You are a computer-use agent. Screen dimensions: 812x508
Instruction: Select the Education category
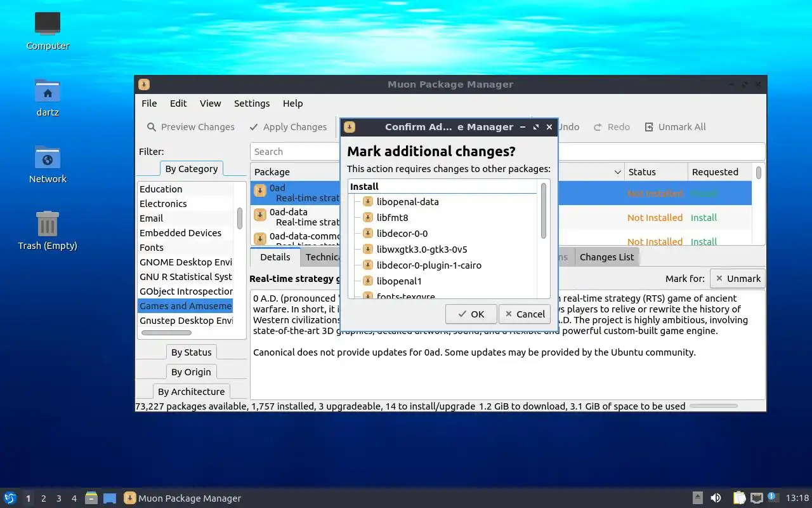pos(185,189)
